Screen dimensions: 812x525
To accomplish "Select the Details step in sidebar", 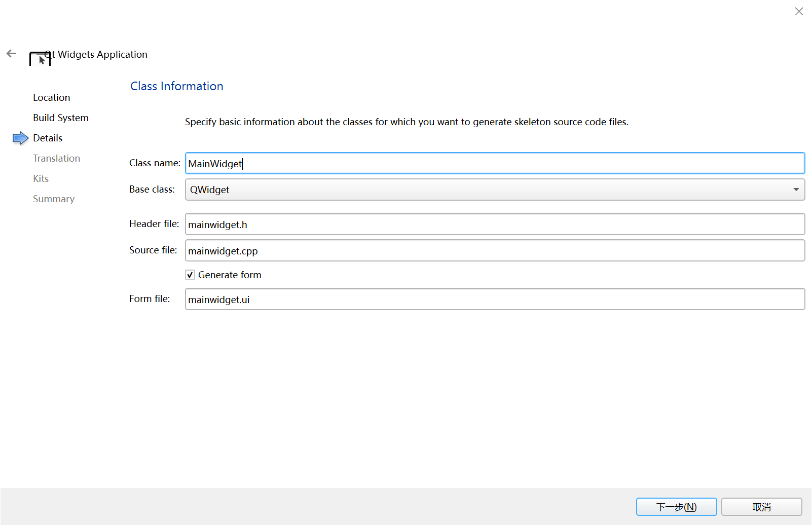I will [x=48, y=138].
